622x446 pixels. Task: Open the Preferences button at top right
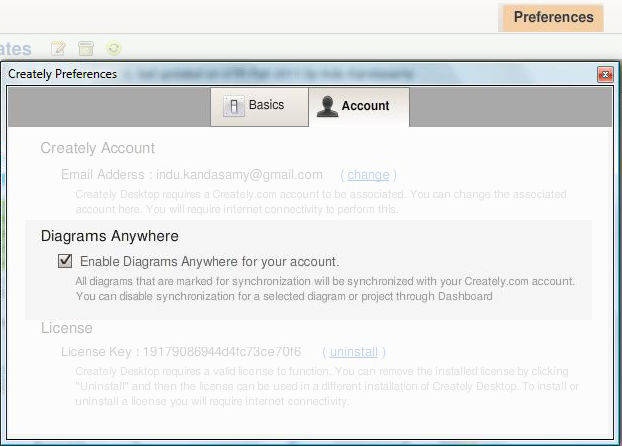tap(553, 17)
